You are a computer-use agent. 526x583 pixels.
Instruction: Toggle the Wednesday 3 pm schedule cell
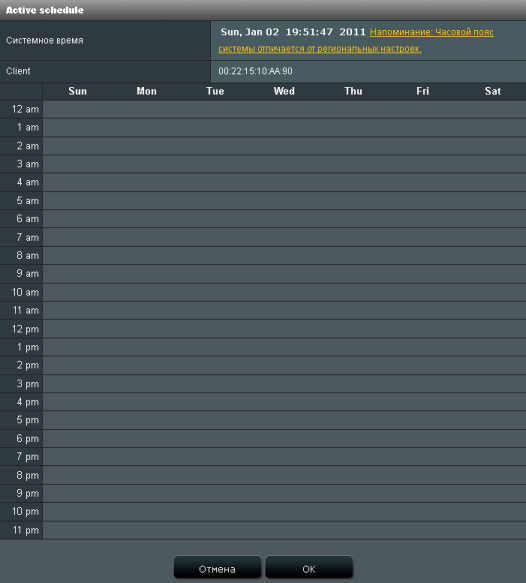284,384
